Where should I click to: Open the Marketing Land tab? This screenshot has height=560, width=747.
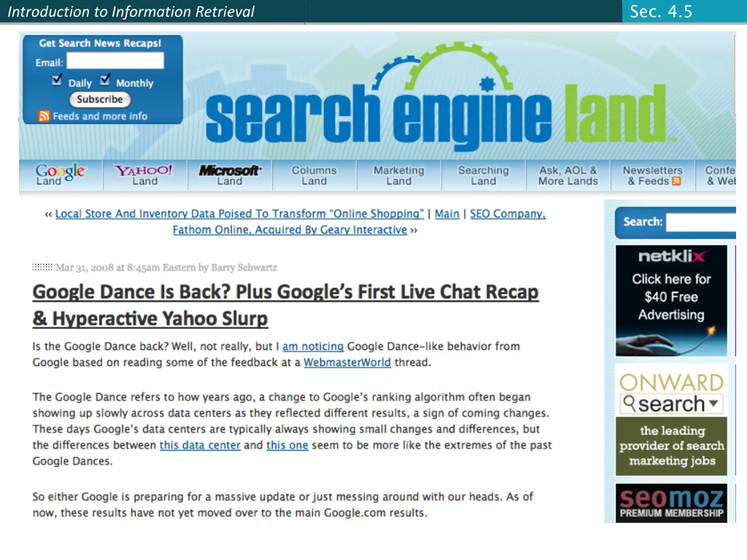pyautogui.click(x=399, y=176)
